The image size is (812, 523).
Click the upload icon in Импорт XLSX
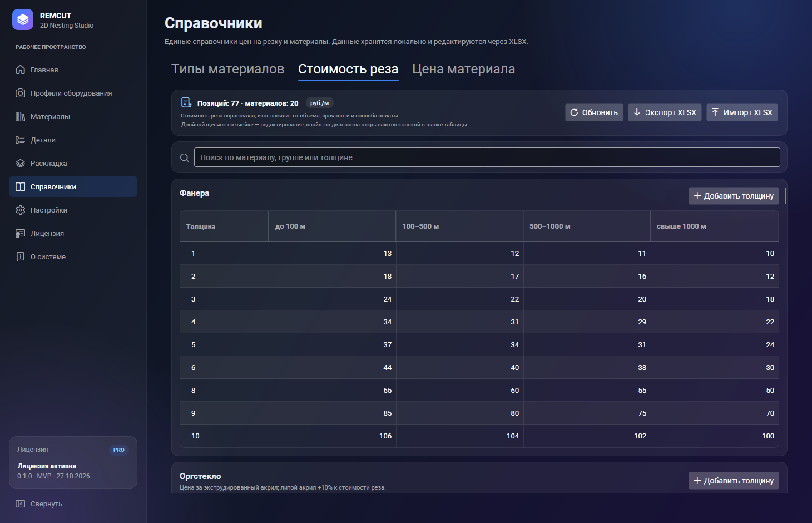(715, 112)
